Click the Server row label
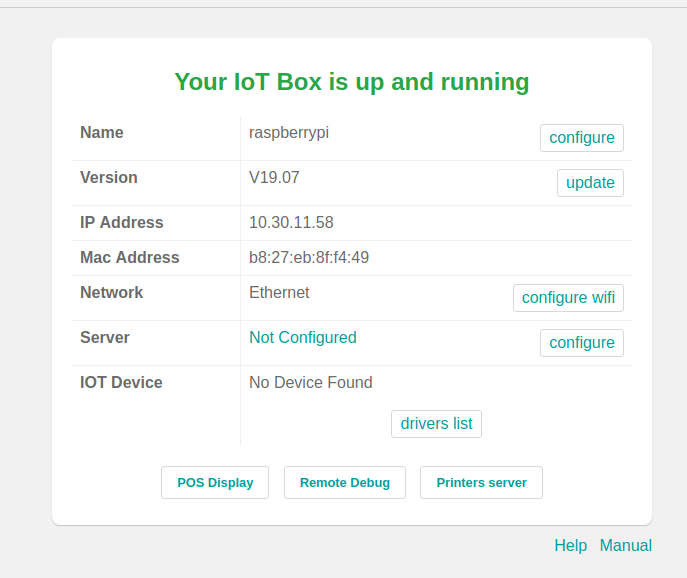 [105, 337]
